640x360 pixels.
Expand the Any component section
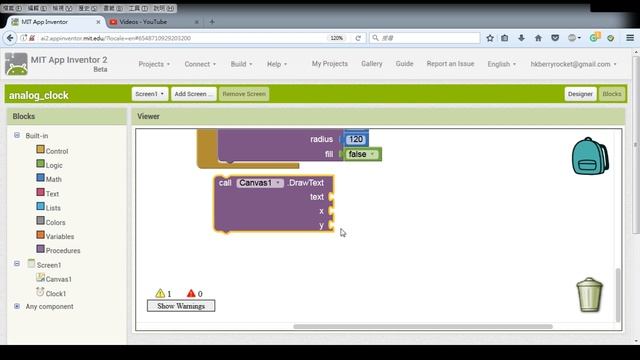(17, 306)
